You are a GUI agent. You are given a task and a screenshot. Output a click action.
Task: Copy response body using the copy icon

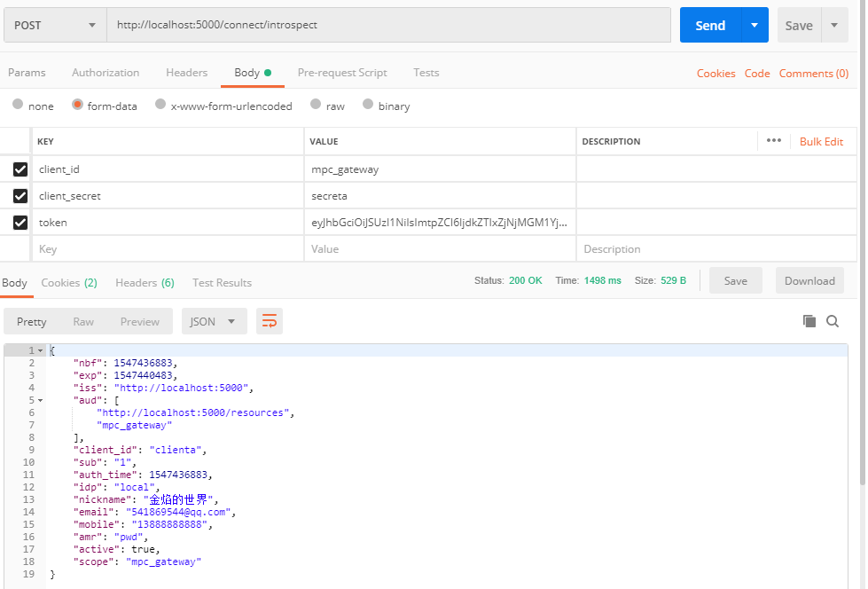pyautogui.click(x=809, y=321)
